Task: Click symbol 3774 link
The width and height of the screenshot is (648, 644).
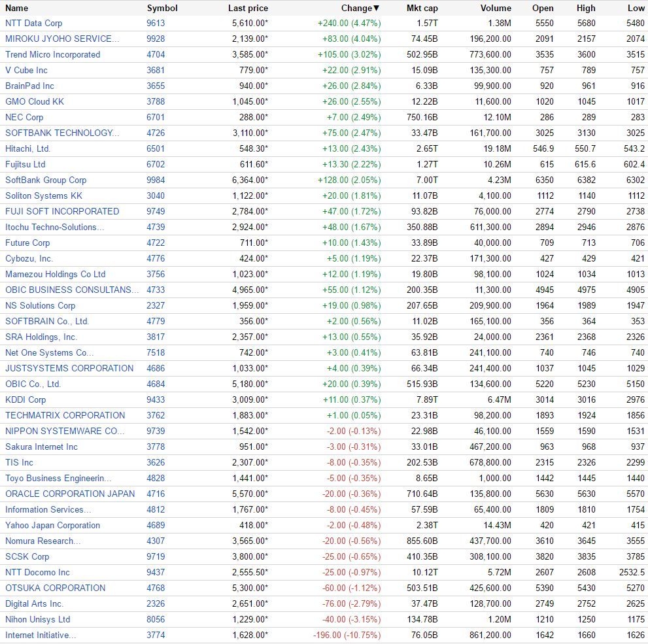Action: pyautogui.click(x=156, y=636)
